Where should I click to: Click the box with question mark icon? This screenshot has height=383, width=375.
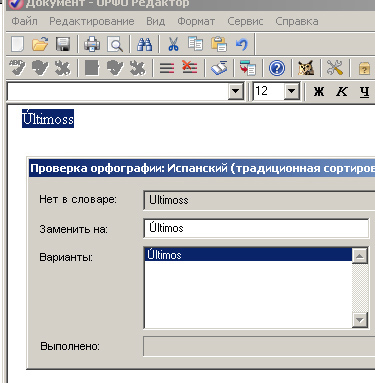pyautogui.click(x=364, y=69)
